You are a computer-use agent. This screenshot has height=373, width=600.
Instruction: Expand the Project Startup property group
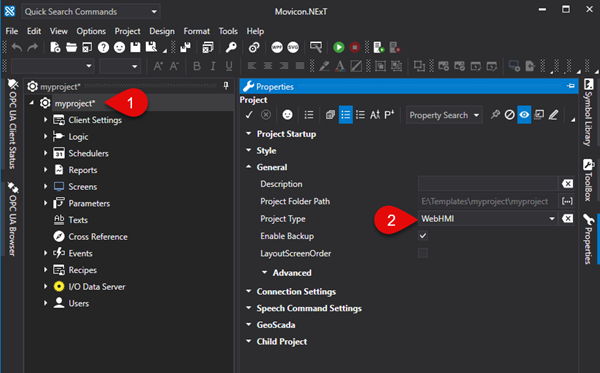coord(249,134)
